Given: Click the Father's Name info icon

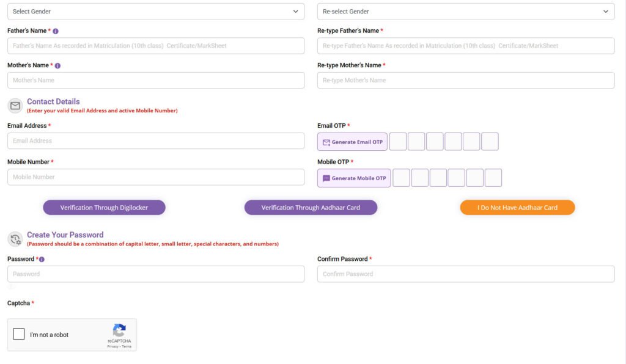Looking at the screenshot, I should [x=56, y=31].
